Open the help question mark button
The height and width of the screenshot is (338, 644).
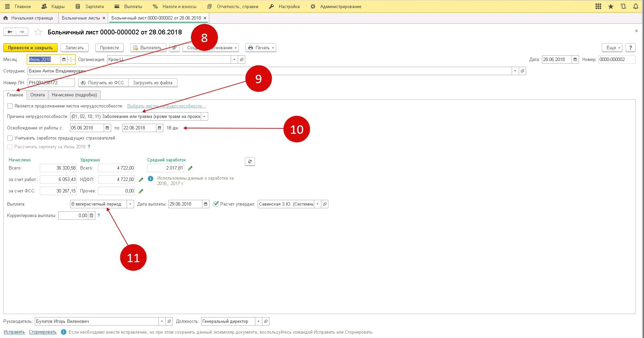pos(630,48)
